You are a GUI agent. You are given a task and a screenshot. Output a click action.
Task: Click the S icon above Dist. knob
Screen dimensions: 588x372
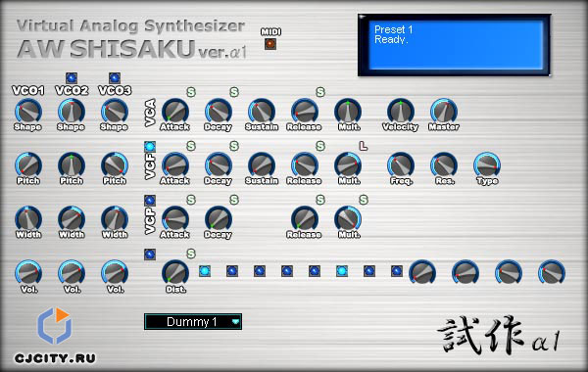click(191, 254)
